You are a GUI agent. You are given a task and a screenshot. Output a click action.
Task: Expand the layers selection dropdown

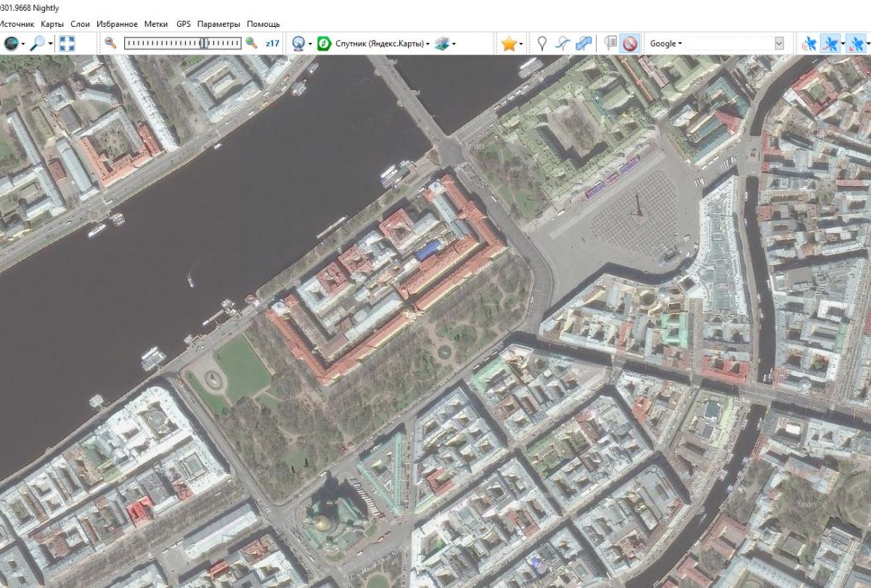click(444, 44)
